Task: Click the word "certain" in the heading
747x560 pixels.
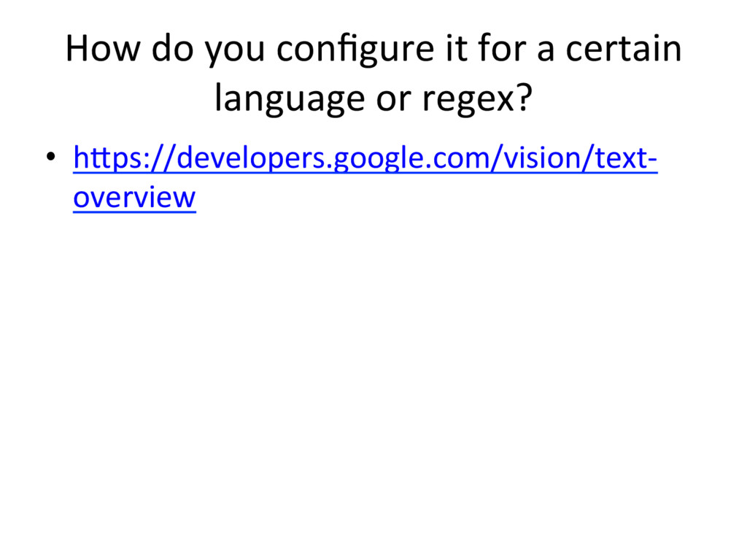Action: (624, 48)
